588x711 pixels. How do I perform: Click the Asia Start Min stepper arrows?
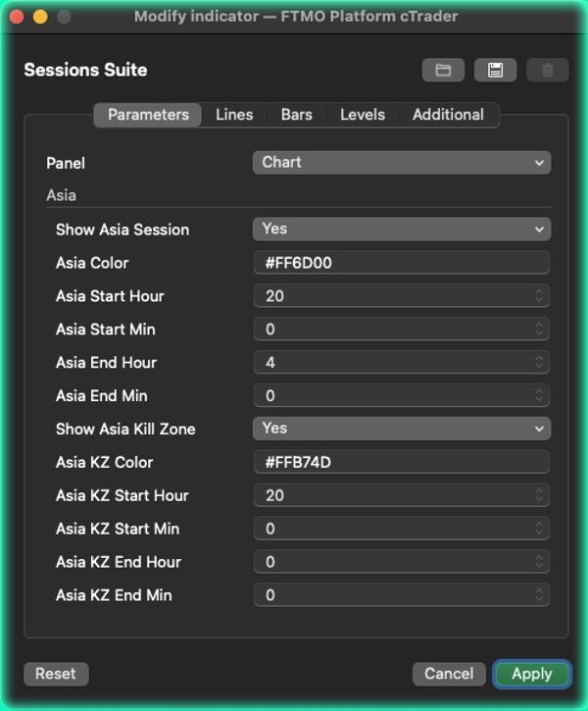coord(539,329)
